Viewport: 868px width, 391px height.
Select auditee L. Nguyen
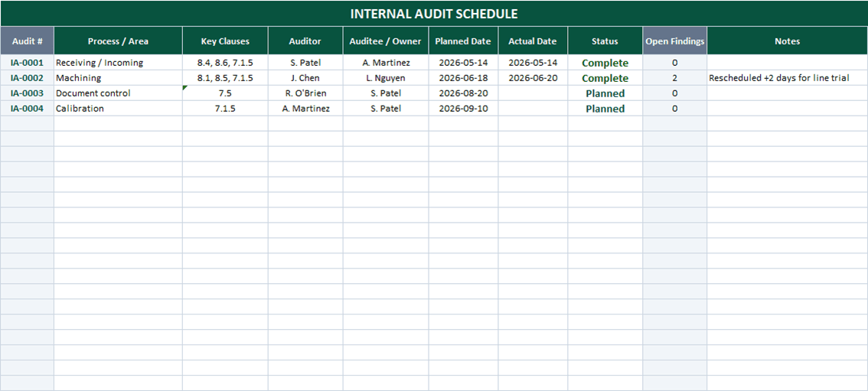click(x=386, y=78)
